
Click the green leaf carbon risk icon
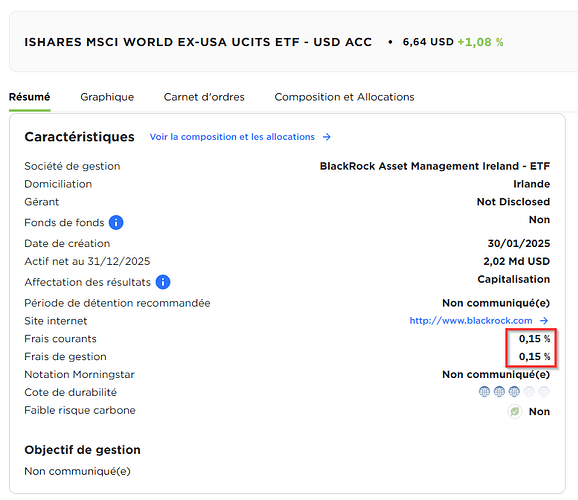tap(515, 411)
